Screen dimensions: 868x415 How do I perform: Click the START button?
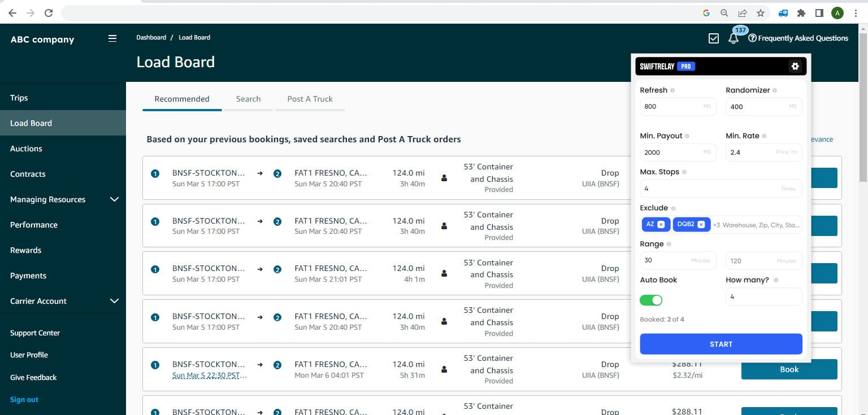click(721, 344)
